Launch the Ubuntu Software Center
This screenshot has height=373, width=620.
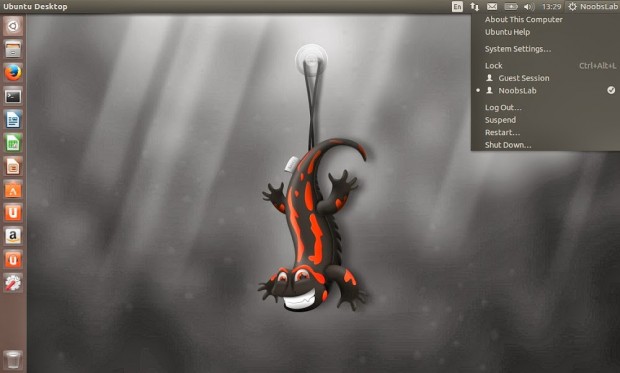point(13,189)
